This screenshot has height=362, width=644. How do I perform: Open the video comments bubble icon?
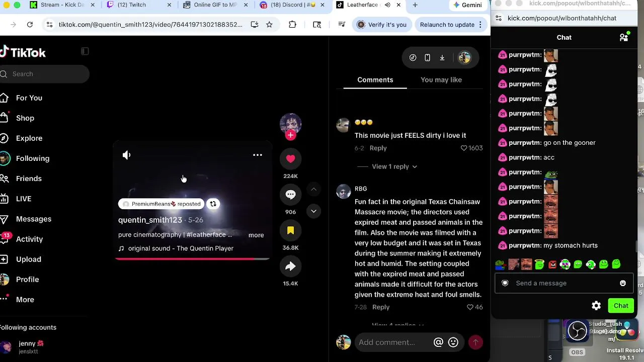click(x=290, y=195)
